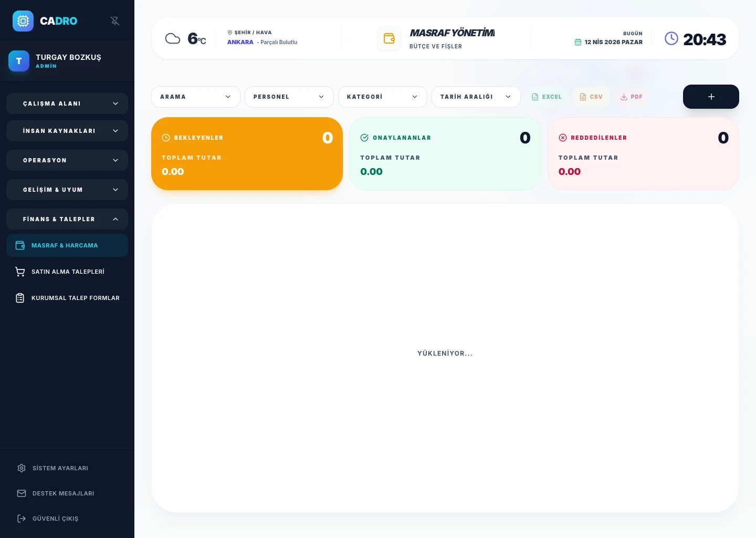Image resolution: width=756 pixels, height=538 pixels.
Task: Open the Tarih Aralığı dropdown
Action: pyautogui.click(x=476, y=97)
